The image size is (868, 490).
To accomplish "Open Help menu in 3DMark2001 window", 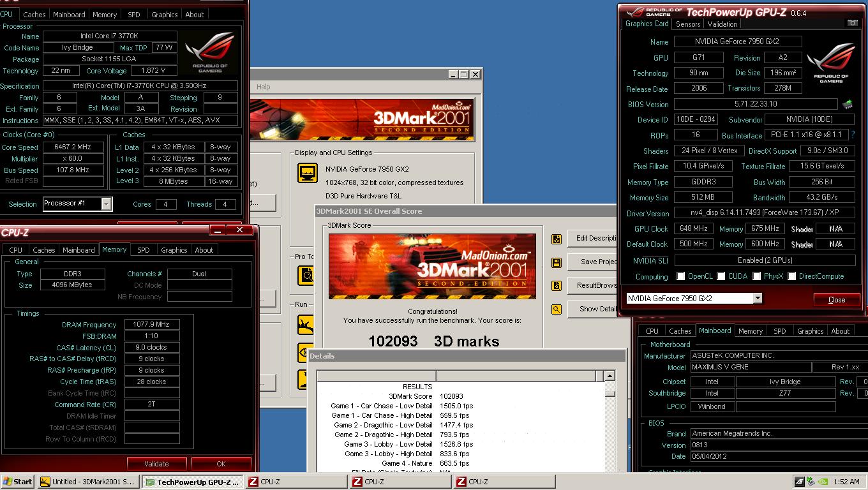I will click(264, 87).
